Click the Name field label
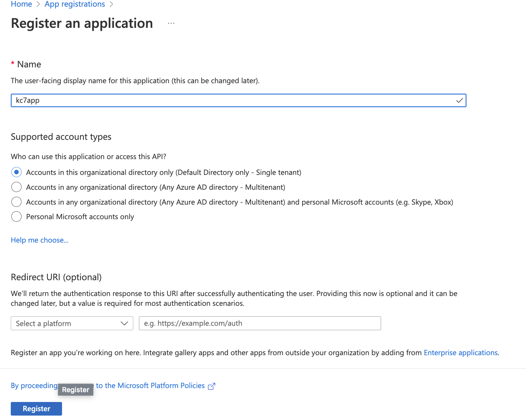The image size is (526, 420). (29, 64)
